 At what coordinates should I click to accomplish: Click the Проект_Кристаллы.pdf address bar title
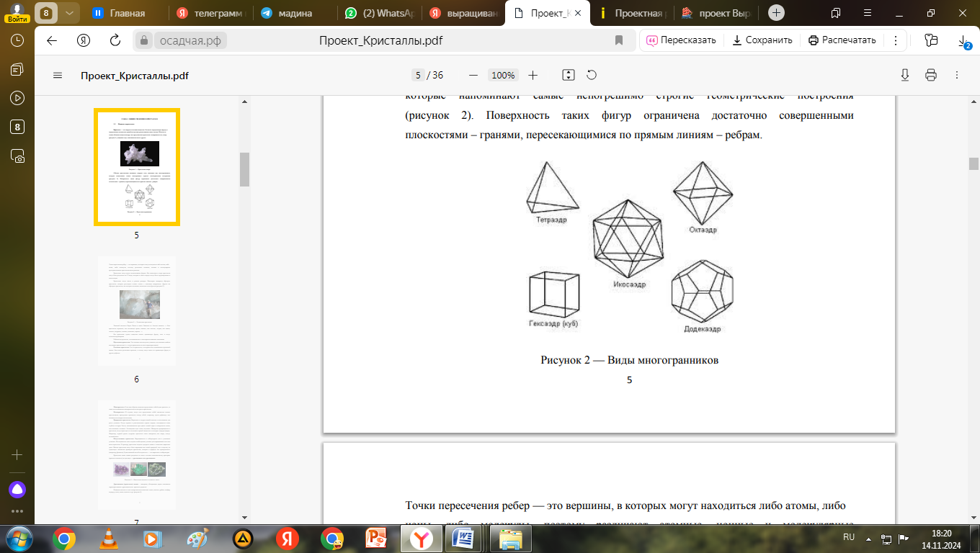pos(380,40)
